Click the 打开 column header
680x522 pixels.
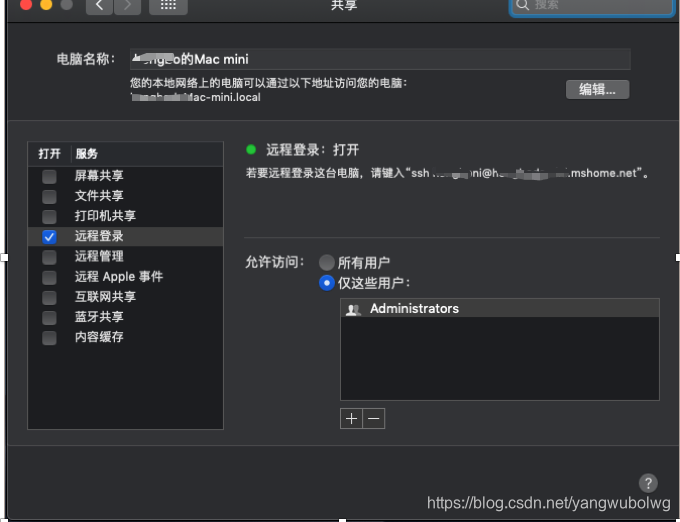(49, 153)
